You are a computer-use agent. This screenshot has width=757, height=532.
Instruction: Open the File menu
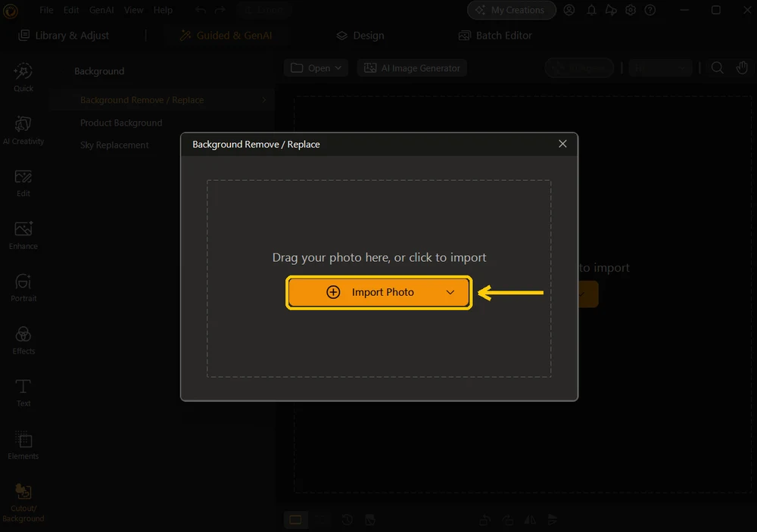tap(46, 10)
